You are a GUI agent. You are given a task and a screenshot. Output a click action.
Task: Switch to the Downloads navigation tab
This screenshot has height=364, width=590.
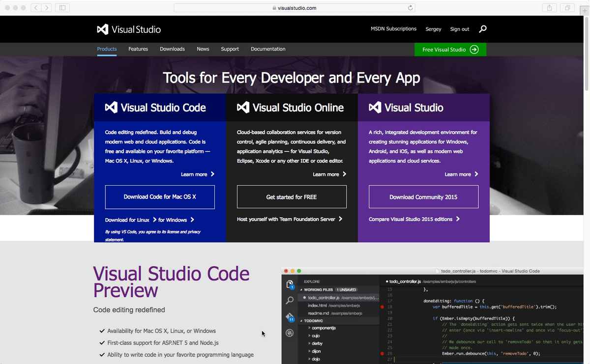tap(172, 49)
